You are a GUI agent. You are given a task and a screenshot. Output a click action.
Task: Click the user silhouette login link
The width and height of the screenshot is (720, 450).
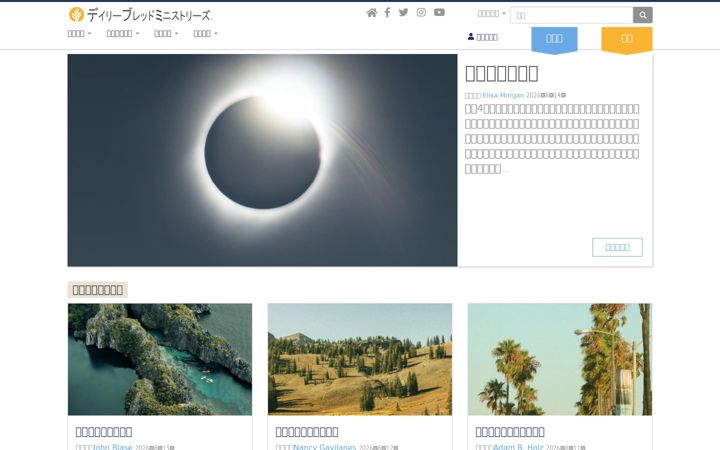pyautogui.click(x=483, y=37)
